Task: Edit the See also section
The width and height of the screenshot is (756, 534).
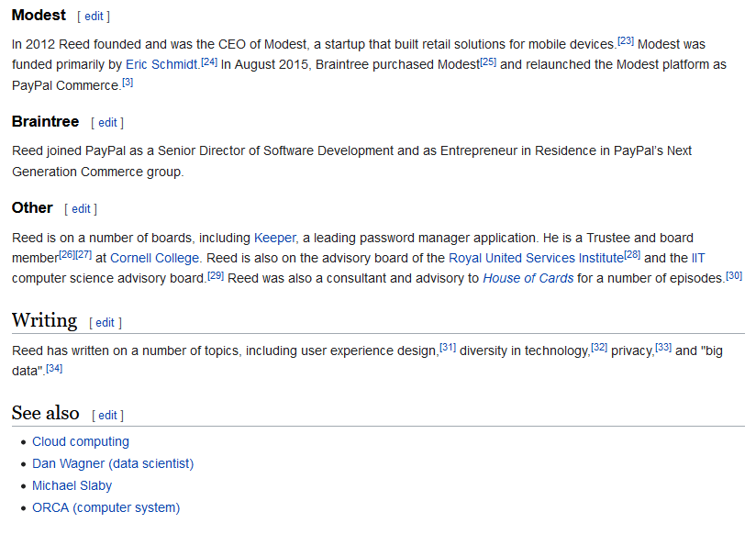Action: [x=107, y=416]
